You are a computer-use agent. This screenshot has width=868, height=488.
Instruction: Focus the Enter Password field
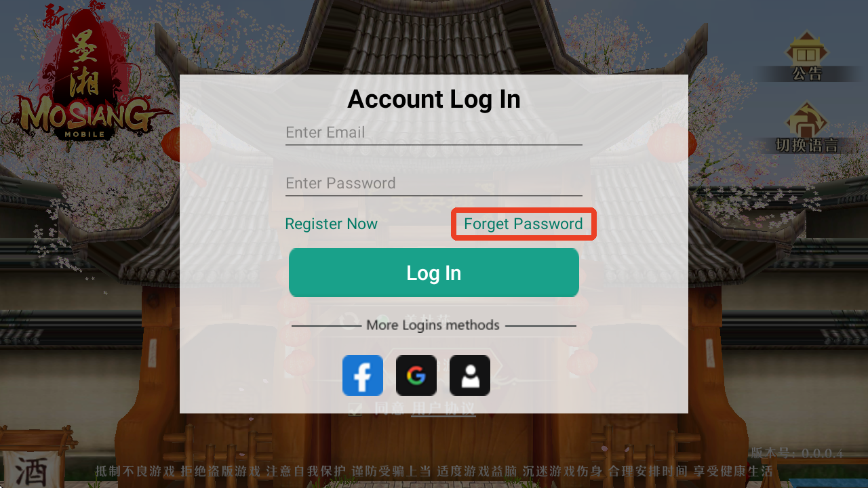pyautogui.click(x=434, y=184)
